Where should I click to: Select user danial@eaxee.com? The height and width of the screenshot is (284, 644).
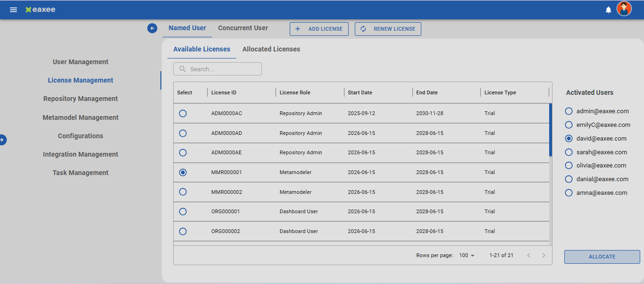[569, 179]
